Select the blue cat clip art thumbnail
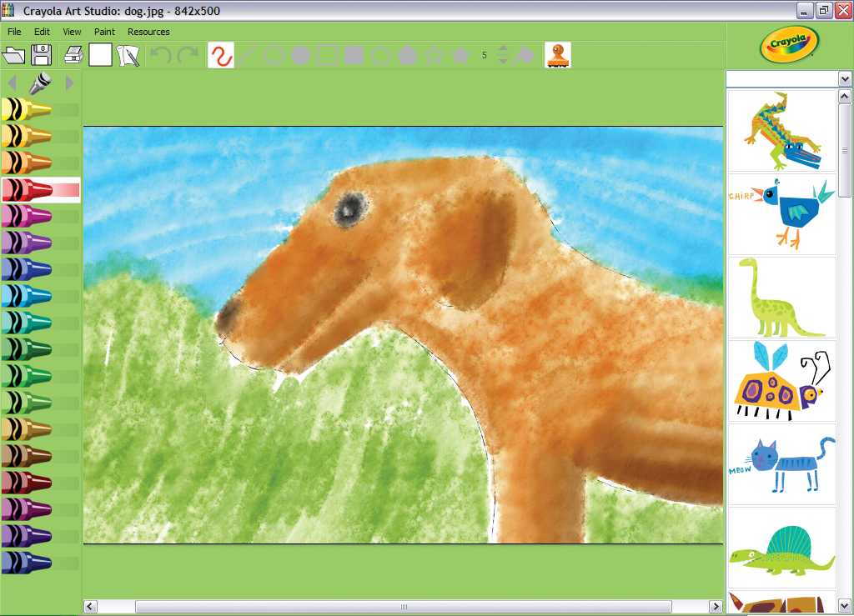This screenshot has width=854, height=616. 781,464
